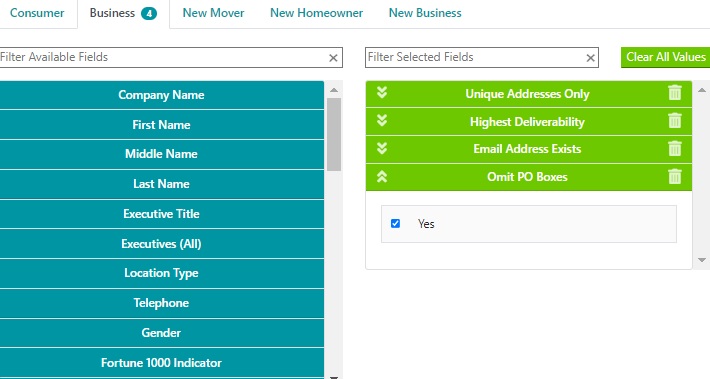Add the First Name field
The height and width of the screenshot is (379, 710).
(x=162, y=125)
